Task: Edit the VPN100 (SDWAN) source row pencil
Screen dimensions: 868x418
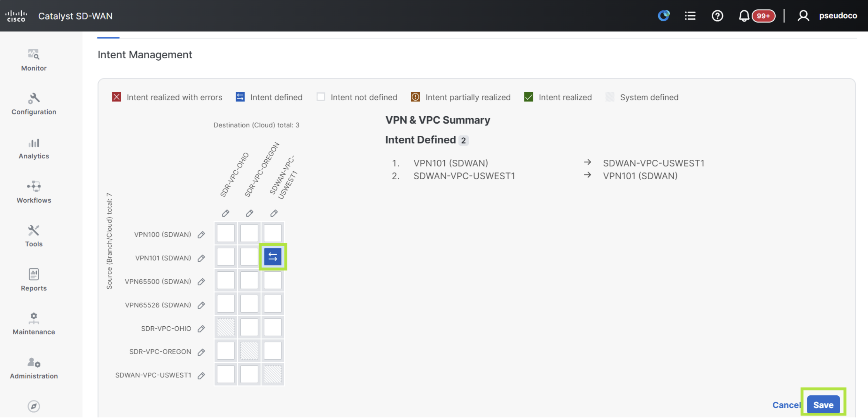Action: (201, 235)
